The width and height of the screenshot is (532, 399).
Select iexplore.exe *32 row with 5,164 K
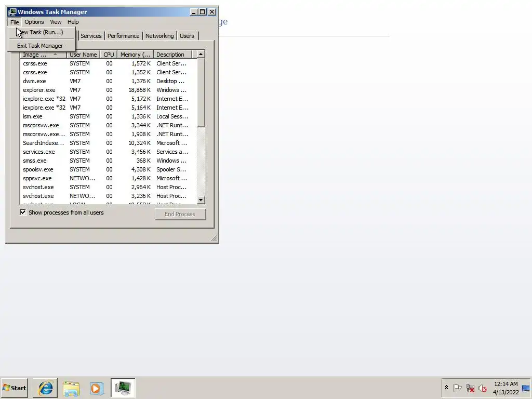point(108,108)
